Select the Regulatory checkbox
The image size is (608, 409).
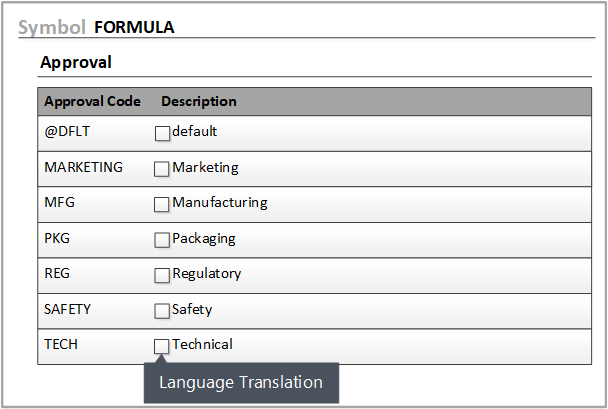[162, 275]
